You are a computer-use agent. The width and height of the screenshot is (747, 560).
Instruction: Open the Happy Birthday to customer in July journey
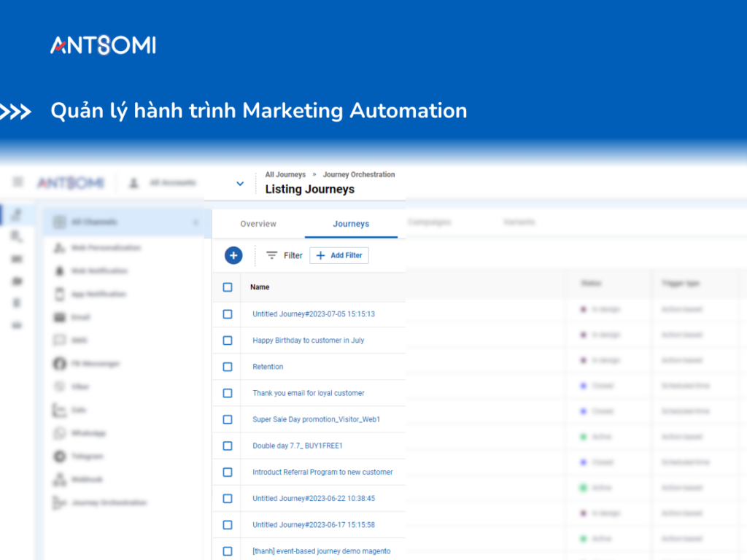point(309,341)
